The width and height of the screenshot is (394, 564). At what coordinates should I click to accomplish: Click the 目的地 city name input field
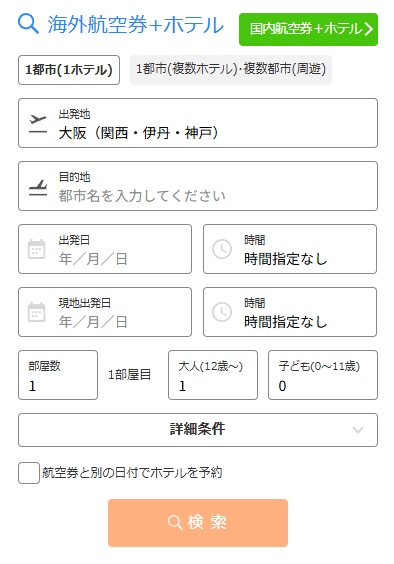198,186
